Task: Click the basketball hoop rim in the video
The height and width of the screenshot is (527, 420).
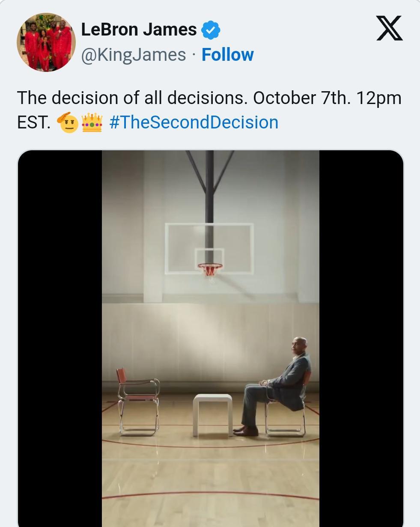Action: coord(210,267)
